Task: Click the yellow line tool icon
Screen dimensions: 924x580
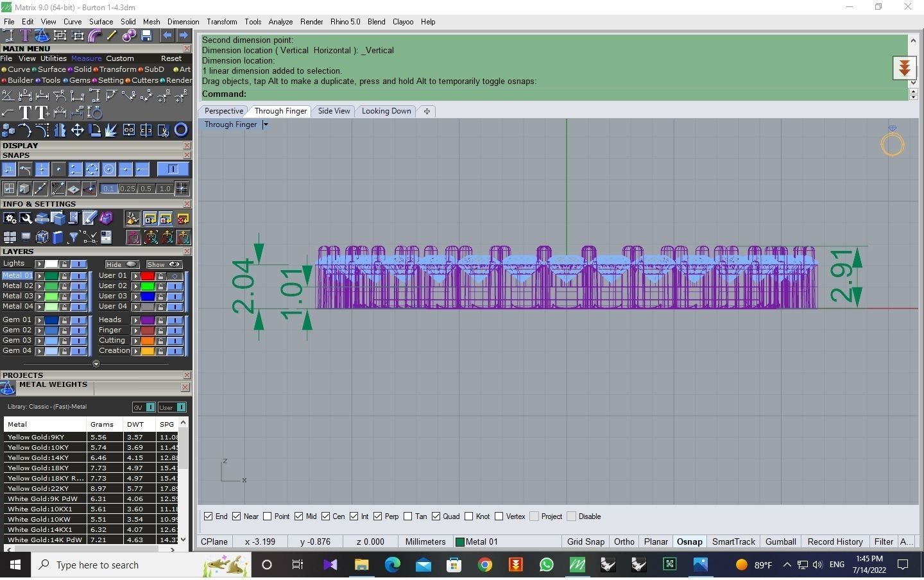Action: [x=112, y=36]
